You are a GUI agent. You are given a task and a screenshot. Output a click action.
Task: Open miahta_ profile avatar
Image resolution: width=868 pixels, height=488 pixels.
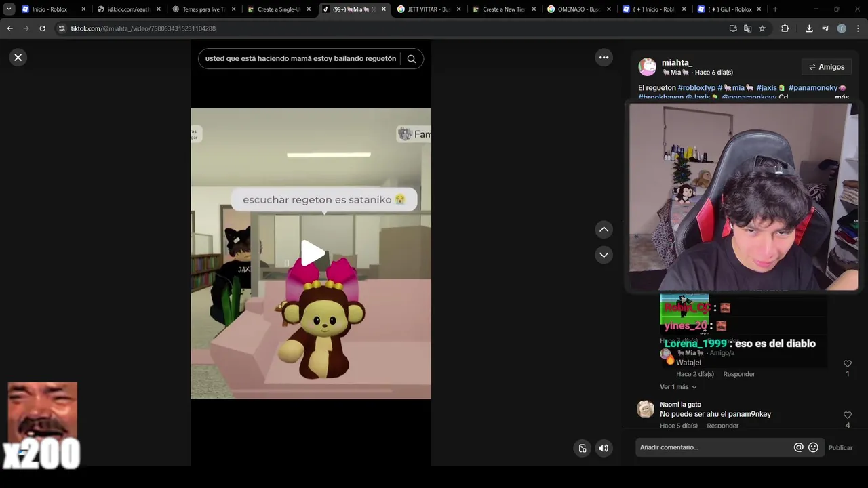pyautogui.click(x=648, y=66)
